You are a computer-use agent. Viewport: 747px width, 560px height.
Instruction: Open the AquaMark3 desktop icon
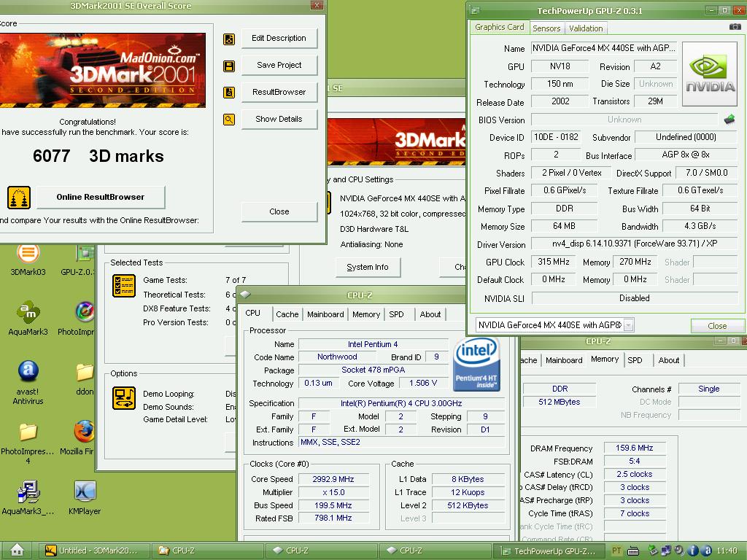pyautogui.click(x=28, y=311)
